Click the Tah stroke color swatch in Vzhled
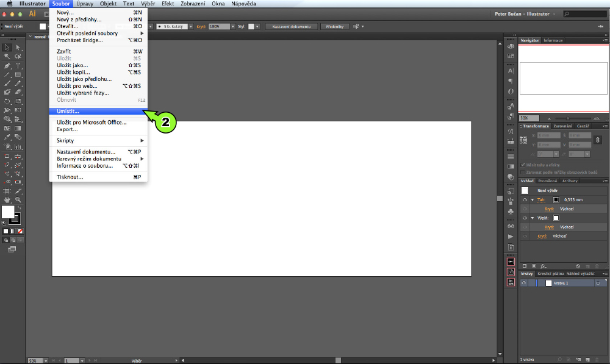The image size is (610, 364). tap(556, 200)
